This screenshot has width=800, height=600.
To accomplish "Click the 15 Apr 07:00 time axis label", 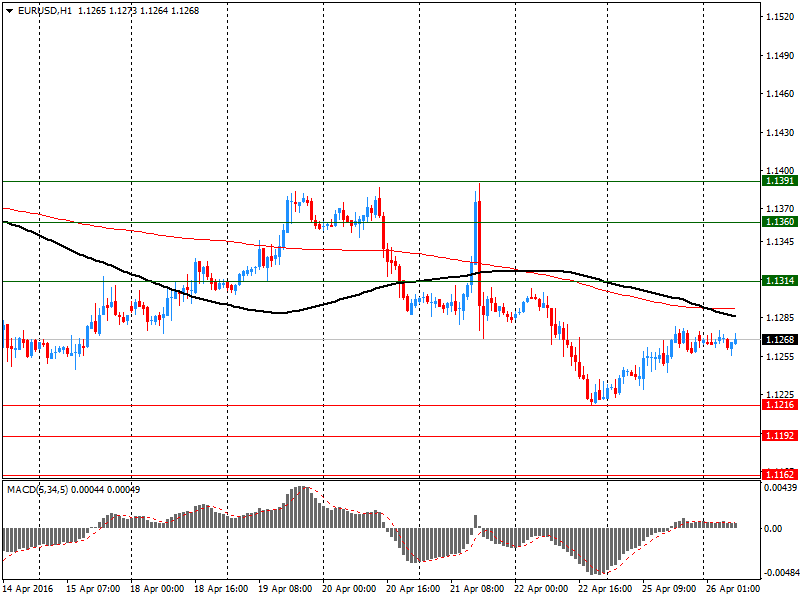I will coord(93,589).
